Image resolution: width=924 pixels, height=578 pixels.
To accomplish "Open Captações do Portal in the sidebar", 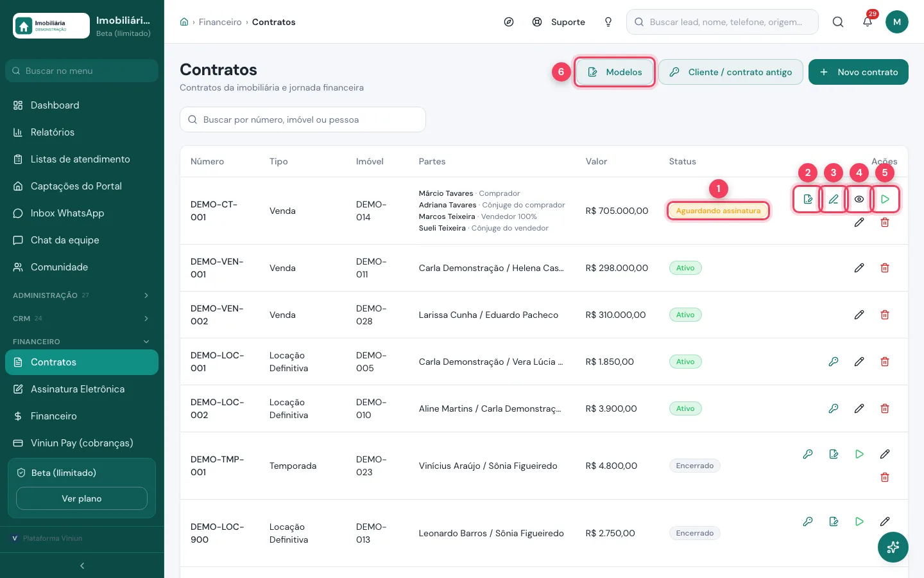I will (81, 186).
